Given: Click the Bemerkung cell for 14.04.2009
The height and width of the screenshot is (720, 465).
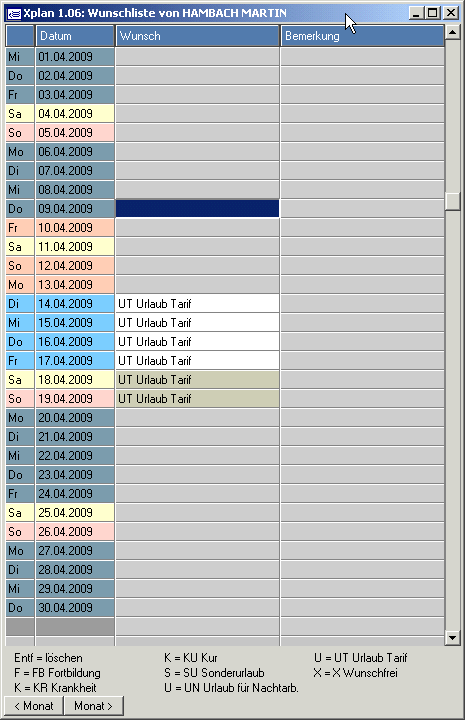Looking at the screenshot, I should 362,304.
